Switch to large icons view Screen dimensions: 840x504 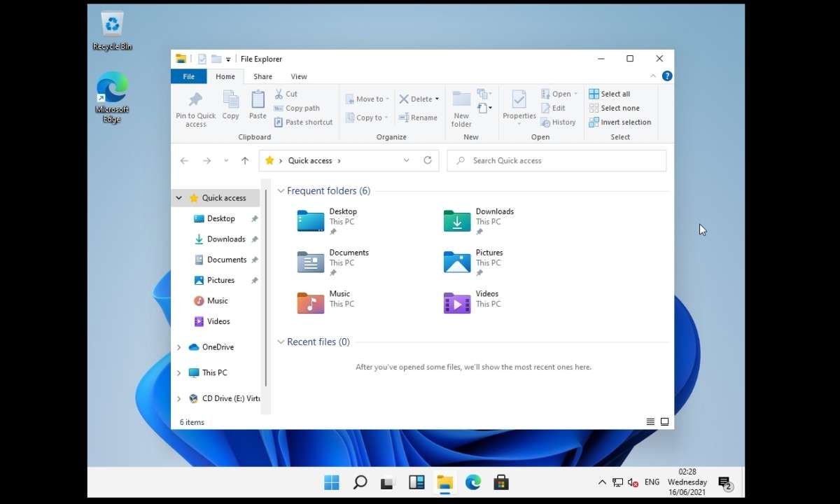point(664,422)
